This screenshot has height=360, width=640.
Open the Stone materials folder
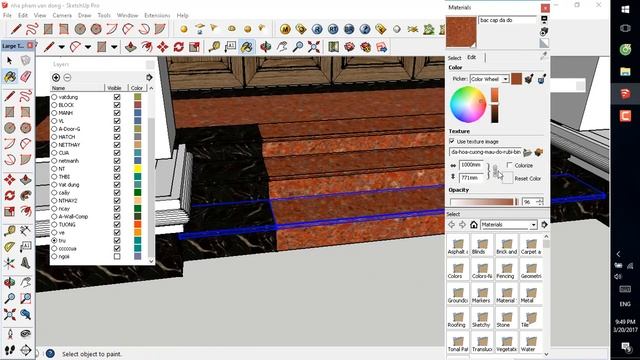[507, 318]
